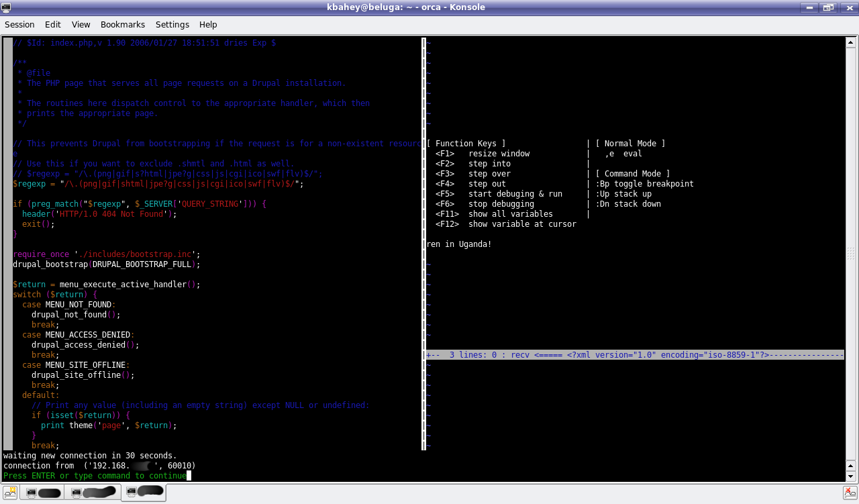Click the 'drupal_not_found();' line
The height and width of the screenshot is (504, 859).
tap(76, 315)
